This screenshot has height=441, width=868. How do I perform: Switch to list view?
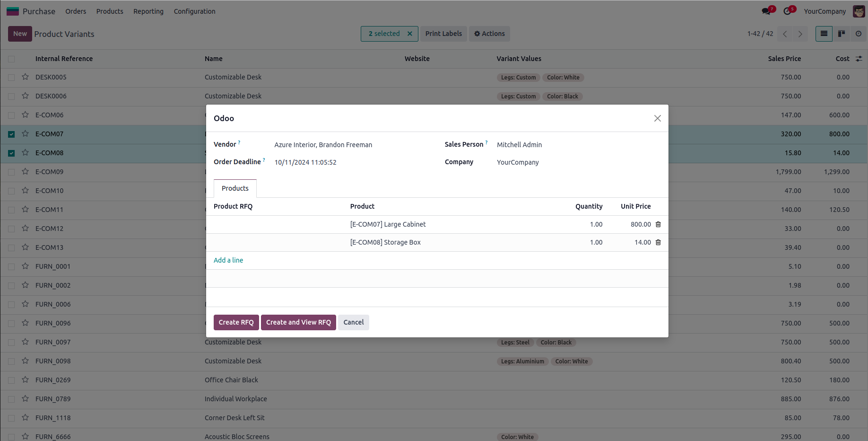point(824,34)
